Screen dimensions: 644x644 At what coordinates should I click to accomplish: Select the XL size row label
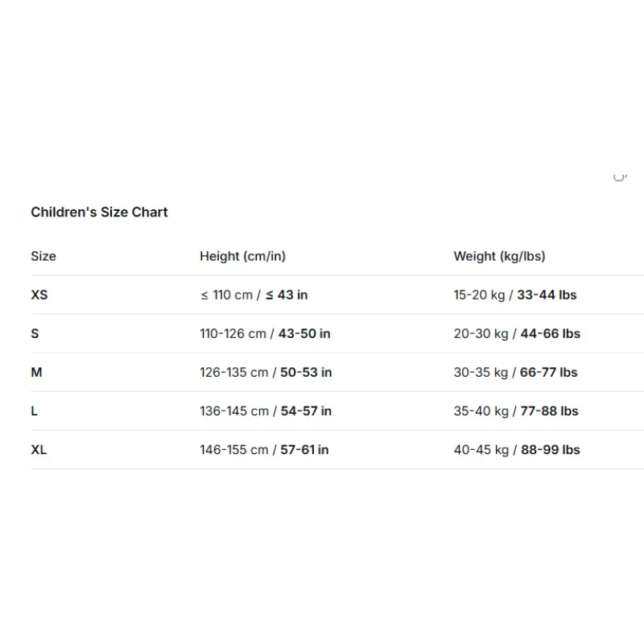39,450
